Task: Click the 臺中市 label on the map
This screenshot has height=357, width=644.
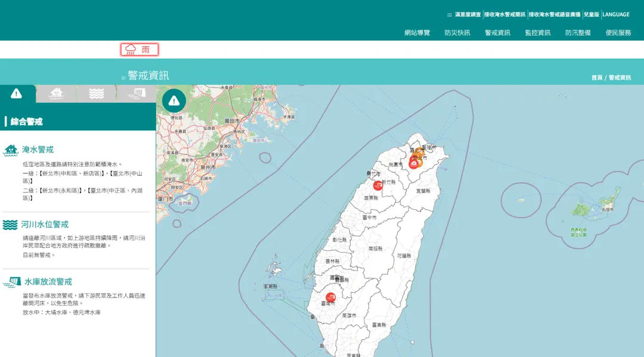Action: coord(369,218)
